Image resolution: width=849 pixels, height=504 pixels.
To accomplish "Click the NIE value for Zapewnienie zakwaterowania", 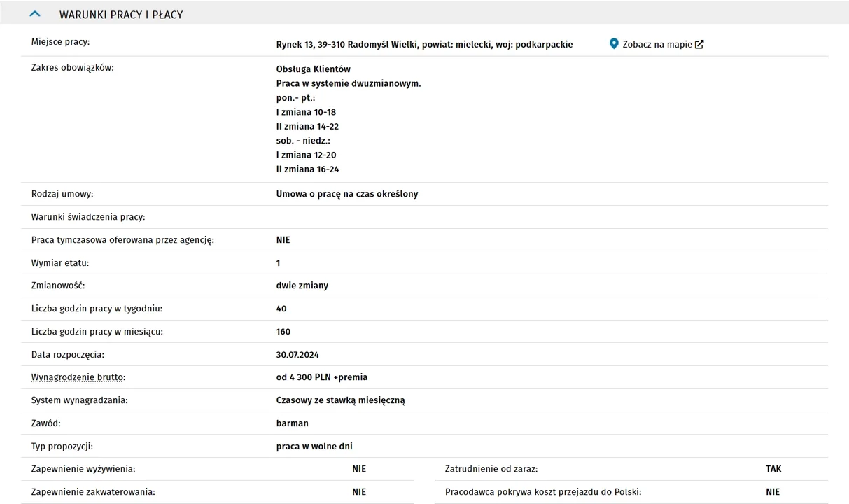I will pyautogui.click(x=359, y=492).
